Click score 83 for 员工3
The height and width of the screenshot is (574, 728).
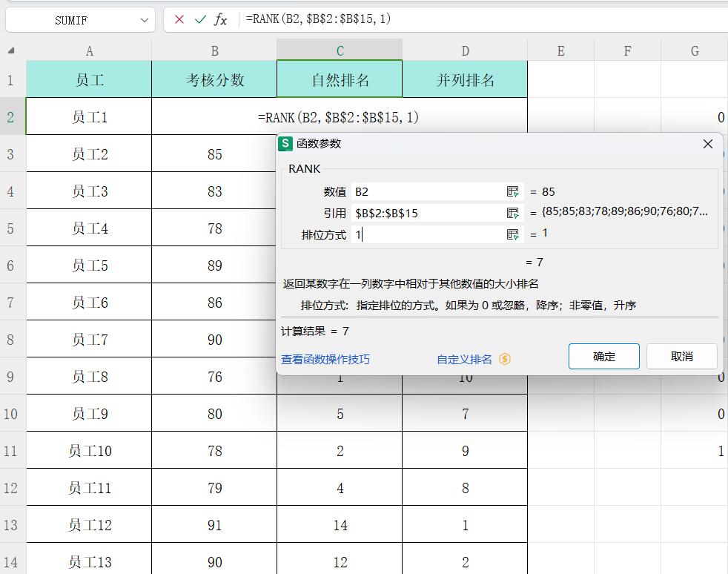click(x=214, y=191)
